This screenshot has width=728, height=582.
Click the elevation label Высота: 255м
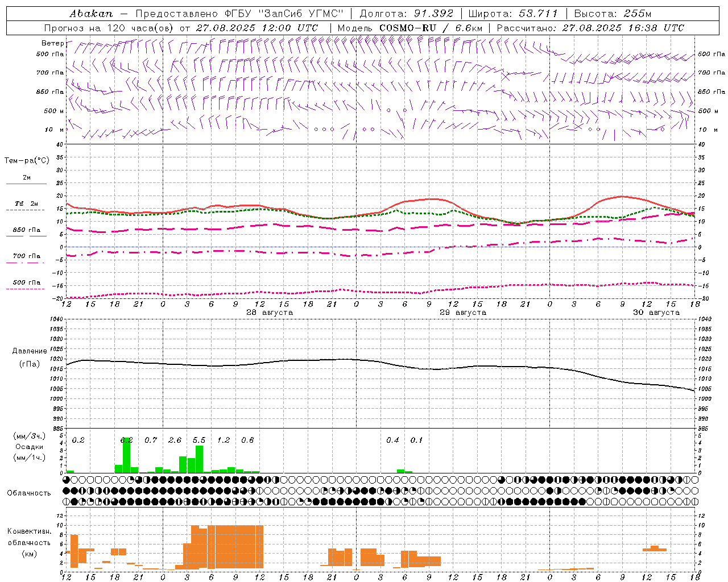(613, 13)
